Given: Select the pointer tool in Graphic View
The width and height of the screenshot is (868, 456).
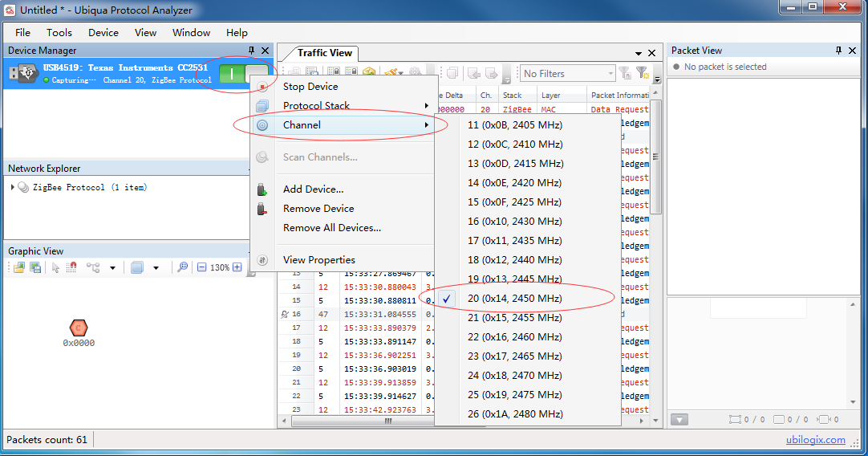Looking at the screenshot, I should 56,267.
